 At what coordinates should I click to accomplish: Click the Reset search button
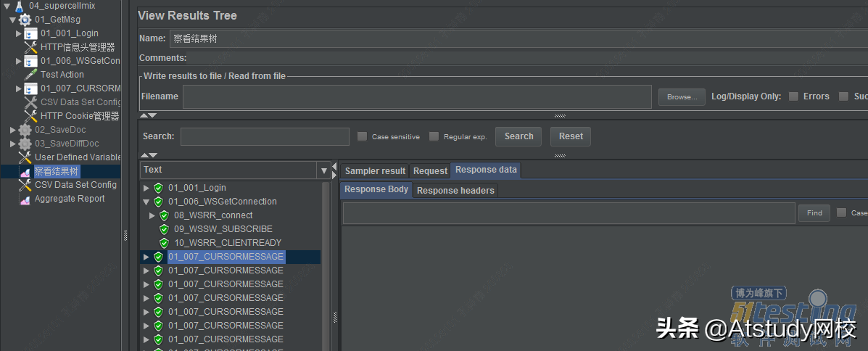(x=571, y=136)
